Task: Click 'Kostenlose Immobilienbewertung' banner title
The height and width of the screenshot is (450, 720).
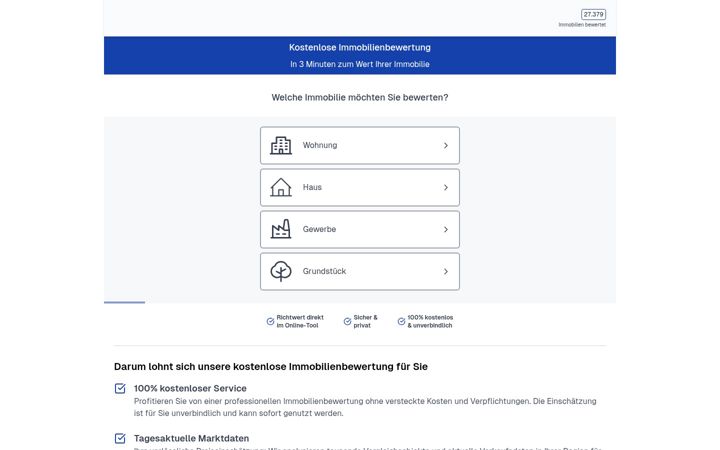Action: click(360, 47)
